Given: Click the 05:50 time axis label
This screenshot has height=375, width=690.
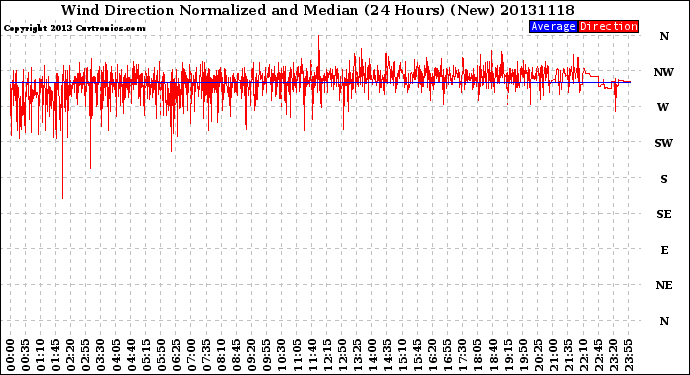Looking at the screenshot, I should [x=161, y=355].
